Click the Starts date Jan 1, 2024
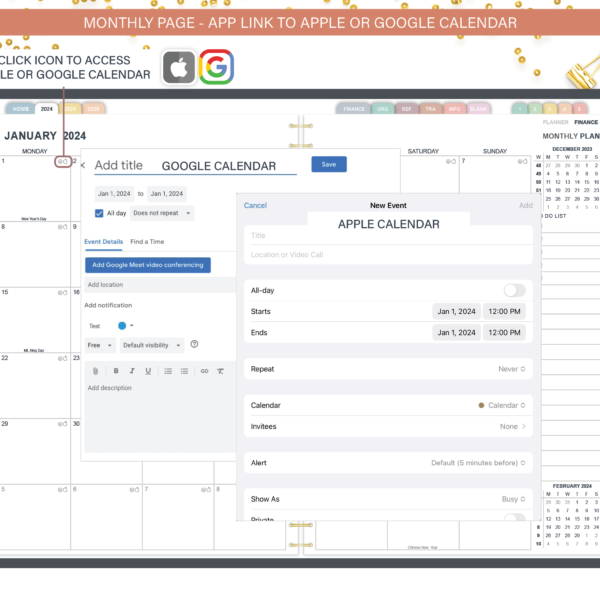Screen dimensions: 600x600 tap(457, 311)
